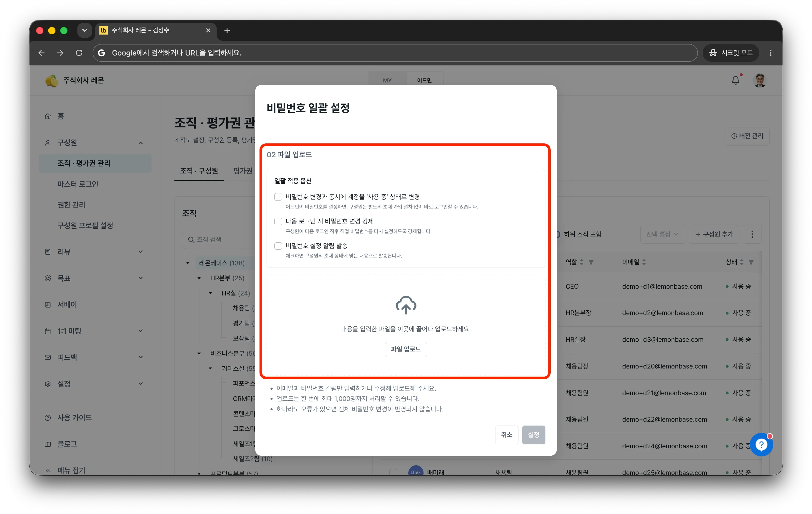812x514 pixels.
Task: Open the tab list dropdown arrow
Action: 85,30
